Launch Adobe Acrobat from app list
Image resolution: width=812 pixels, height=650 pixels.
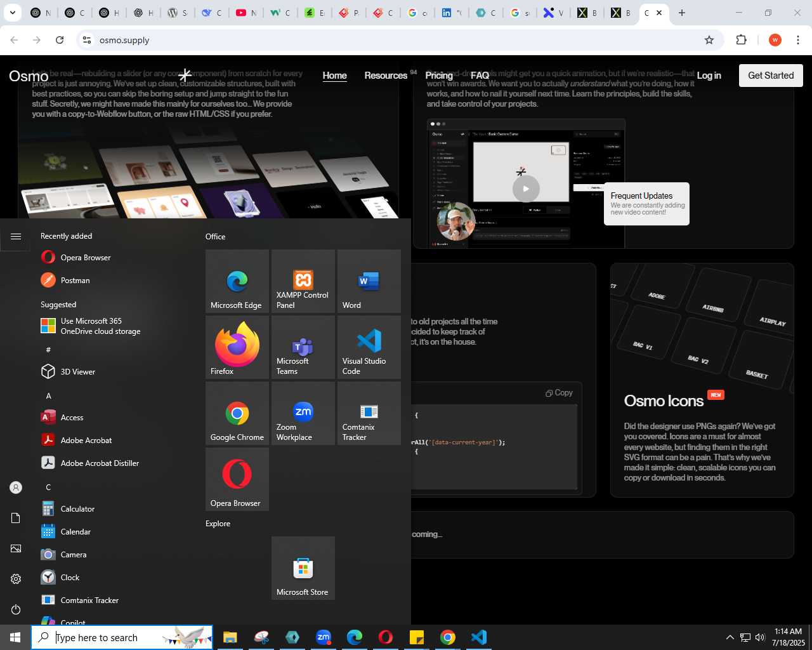pos(114,441)
